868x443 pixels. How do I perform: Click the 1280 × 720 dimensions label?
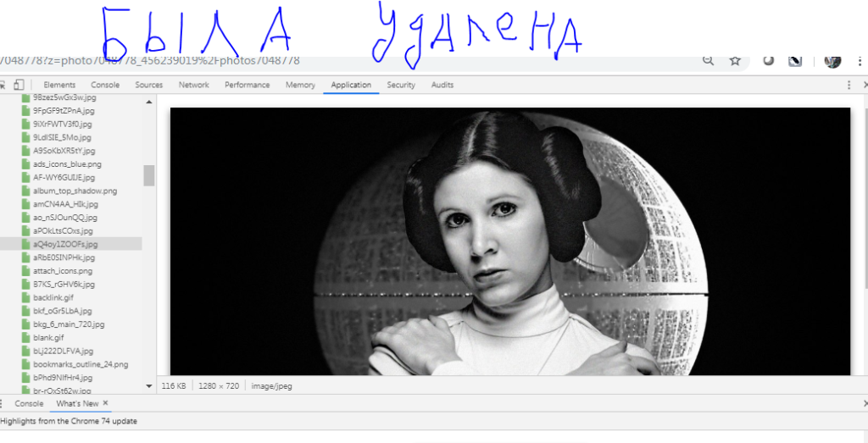tap(219, 386)
